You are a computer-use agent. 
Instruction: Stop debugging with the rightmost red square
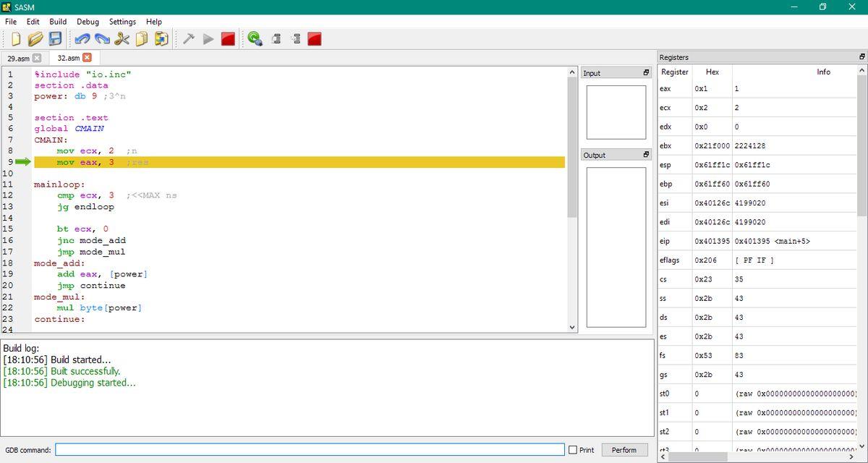pyautogui.click(x=315, y=39)
